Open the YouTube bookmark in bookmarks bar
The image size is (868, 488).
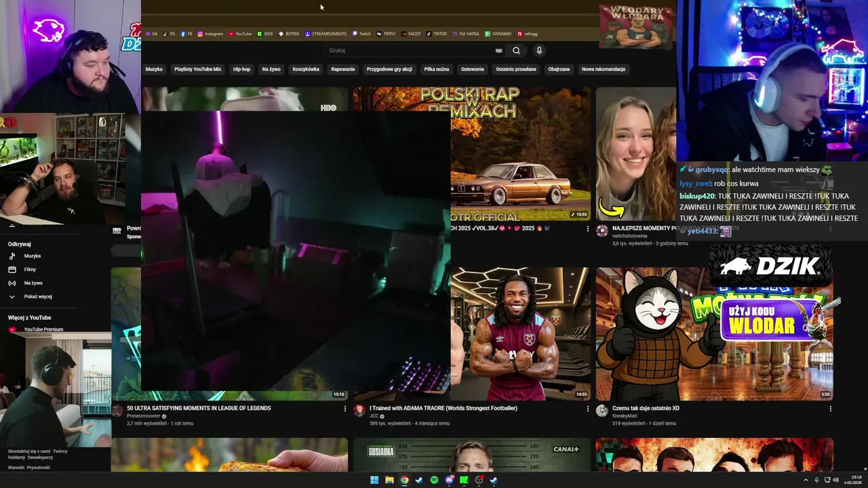coord(240,33)
